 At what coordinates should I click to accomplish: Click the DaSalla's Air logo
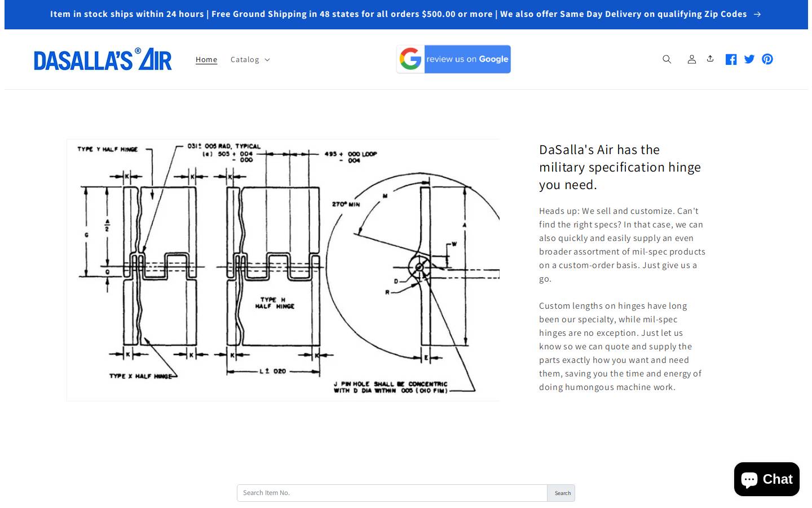point(103,59)
